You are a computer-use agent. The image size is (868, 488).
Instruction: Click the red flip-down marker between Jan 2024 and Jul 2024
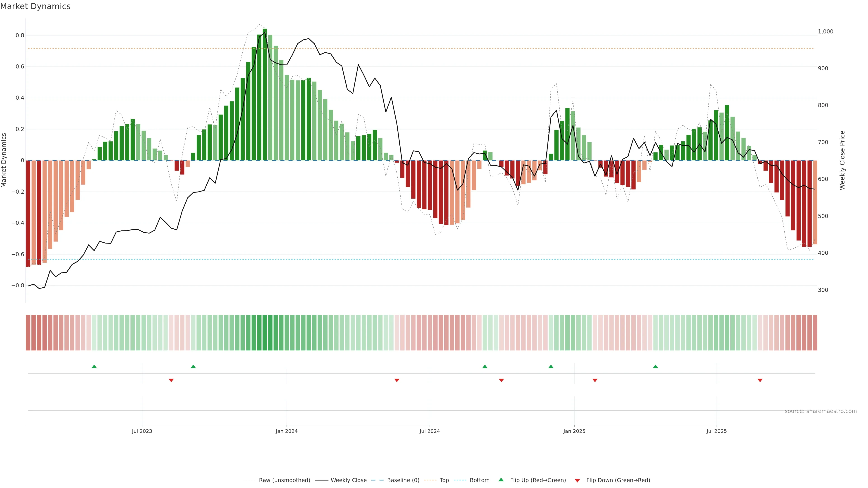397,380
